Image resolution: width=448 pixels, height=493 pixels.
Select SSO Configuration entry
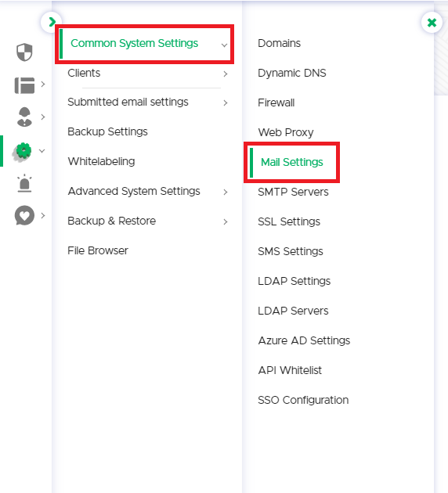pos(303,400)
